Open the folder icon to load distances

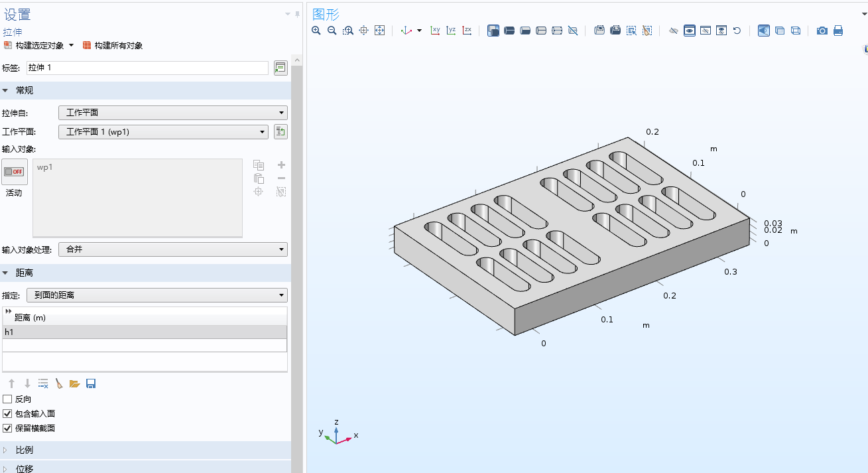click(75, 383)
